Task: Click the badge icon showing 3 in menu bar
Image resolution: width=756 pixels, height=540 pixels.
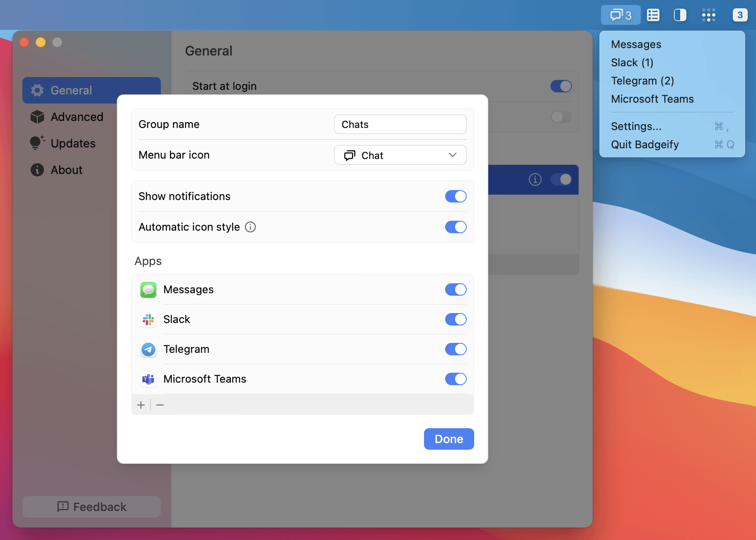Action: tap(740, 15)
